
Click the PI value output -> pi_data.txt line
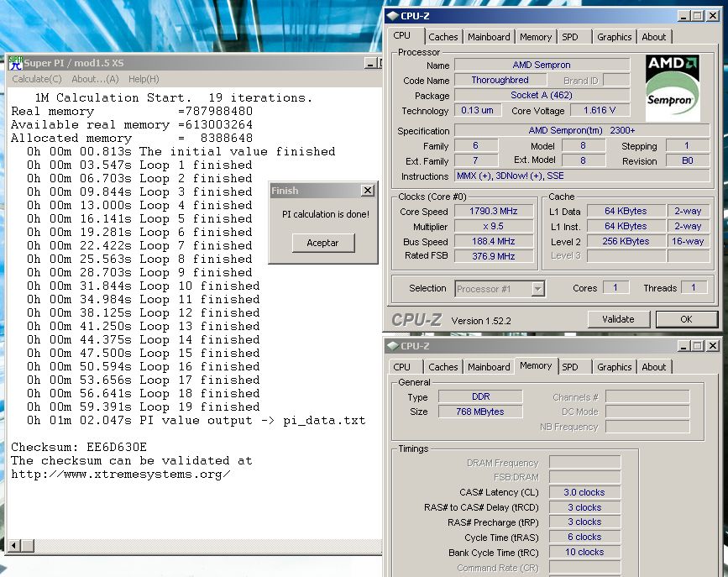(x=196, y=421)
